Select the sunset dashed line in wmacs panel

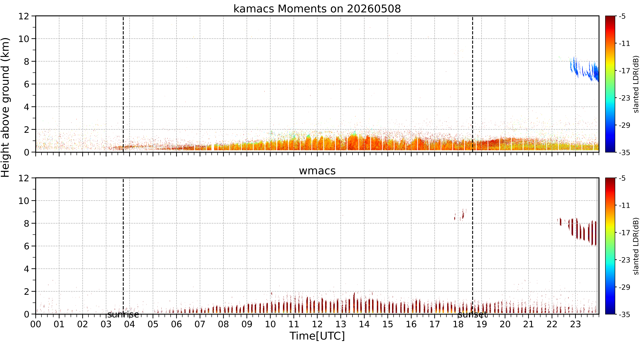point(473,246)
